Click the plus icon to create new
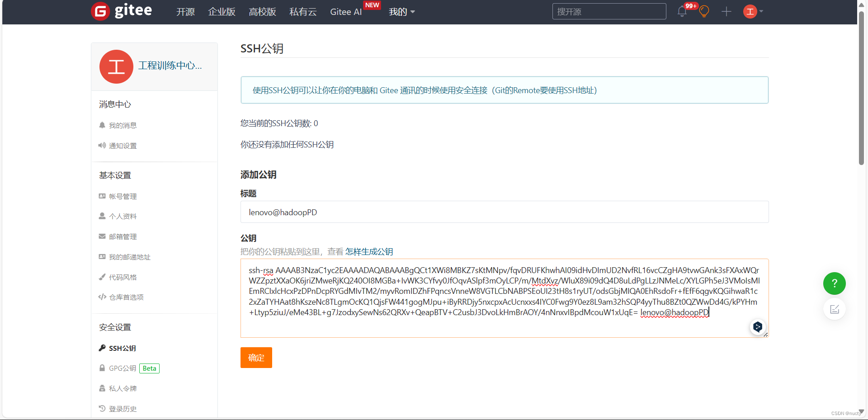This screenshot has height=420, width=868. [x=726, y=12]
